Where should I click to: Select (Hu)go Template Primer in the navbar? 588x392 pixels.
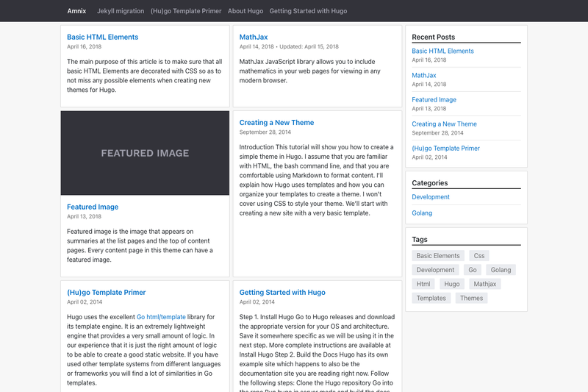(186, 11)
